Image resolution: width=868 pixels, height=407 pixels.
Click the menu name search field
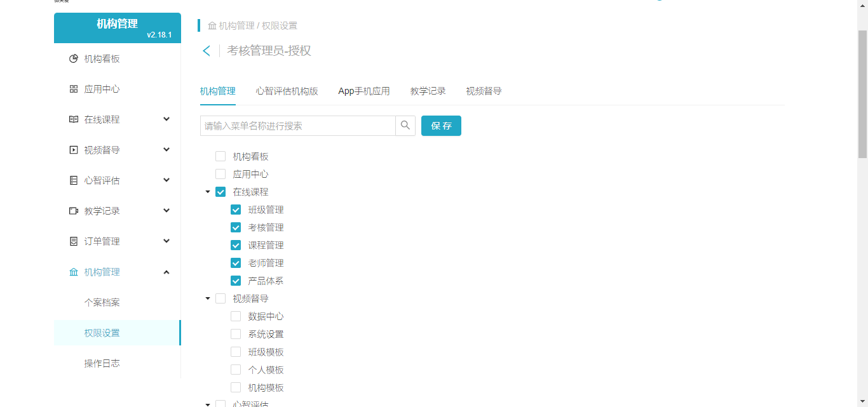click(x=298, y=126)
